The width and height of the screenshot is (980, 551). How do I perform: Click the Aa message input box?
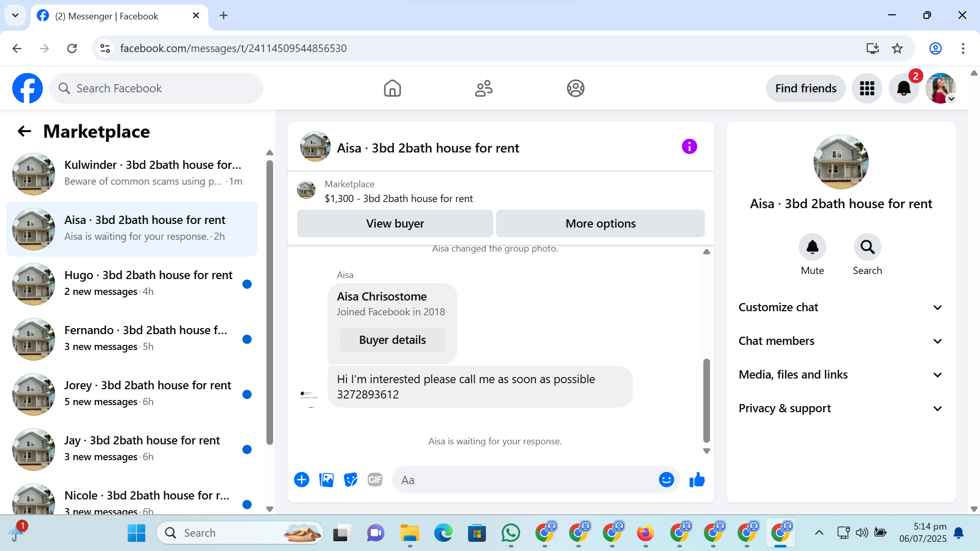coord(525,480)
